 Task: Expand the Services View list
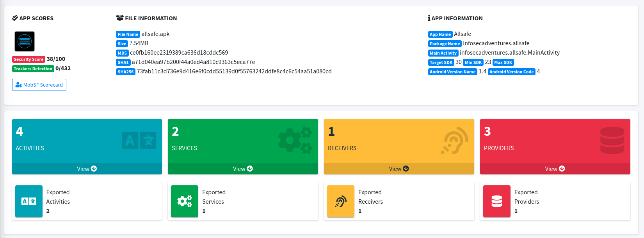[x=243, y=169]
